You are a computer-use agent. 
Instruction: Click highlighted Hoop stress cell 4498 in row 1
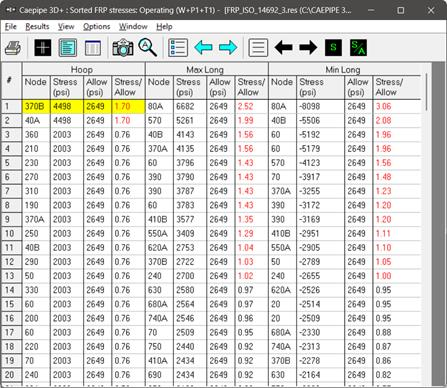(67, 107)
